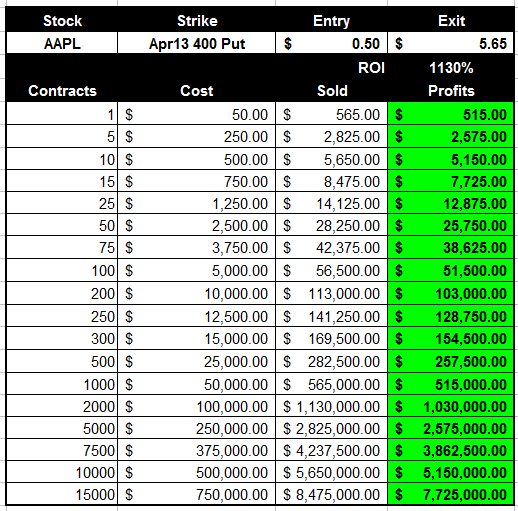Click the Profits column header

[x=451, y=91]
